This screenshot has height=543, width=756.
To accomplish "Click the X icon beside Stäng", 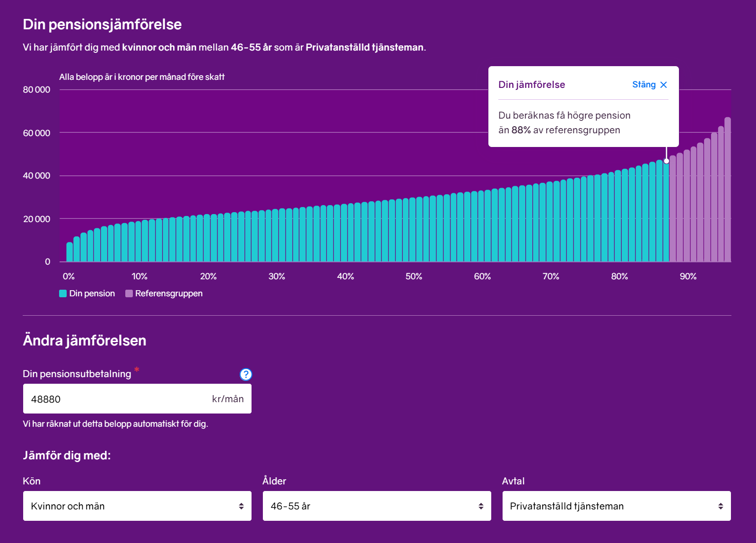I will point(663,85).
